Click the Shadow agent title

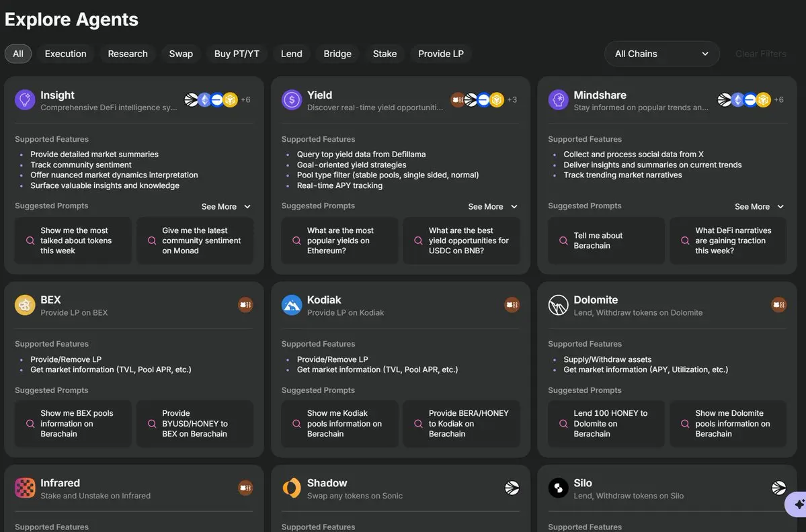click(x=327, y=483)
